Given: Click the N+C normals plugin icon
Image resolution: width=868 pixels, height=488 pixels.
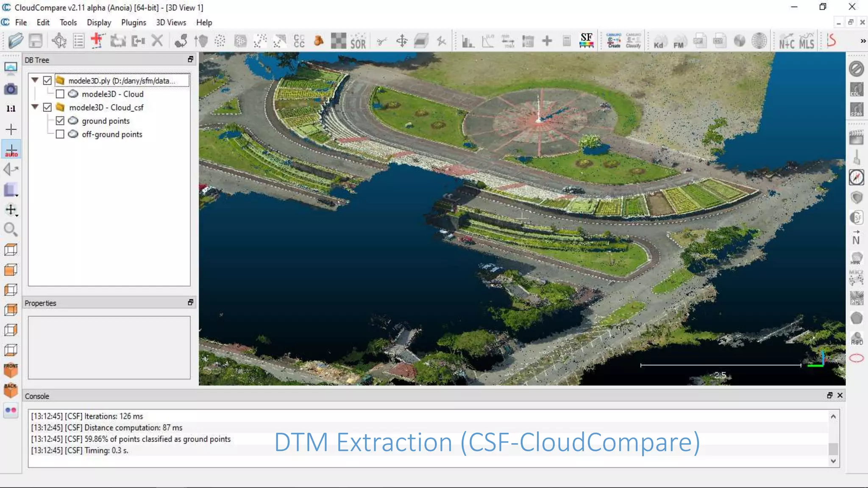Looking at the screenshot, I should [787, 41].
